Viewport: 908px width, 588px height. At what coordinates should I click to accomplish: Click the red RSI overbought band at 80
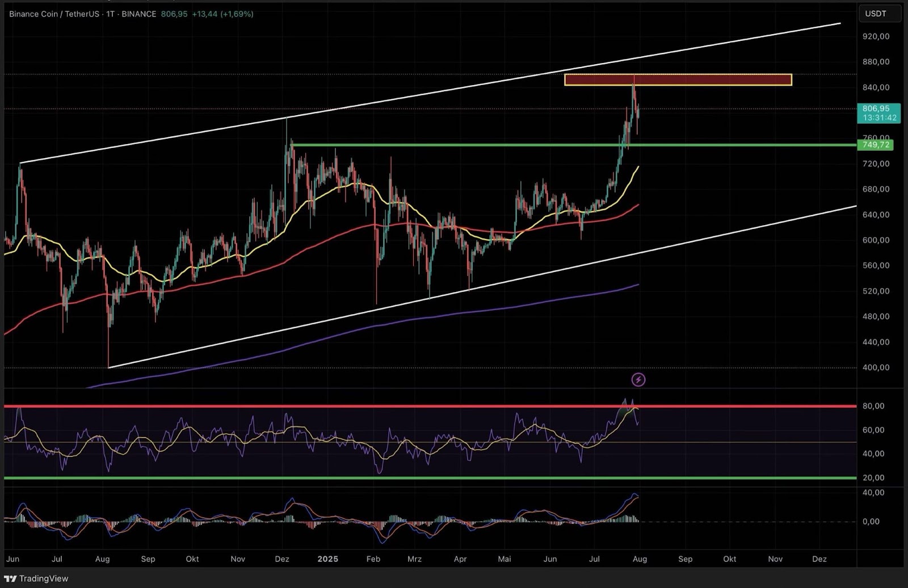click(397, 406)
